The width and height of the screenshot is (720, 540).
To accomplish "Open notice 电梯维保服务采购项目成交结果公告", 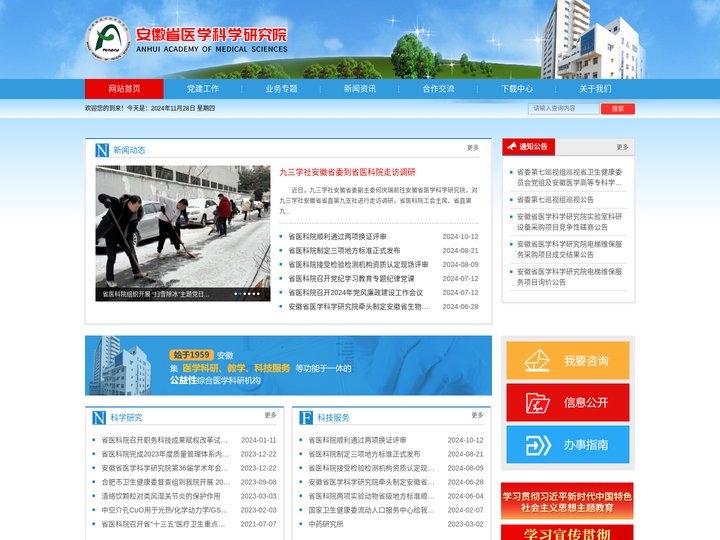I will (x=569, y=249).
